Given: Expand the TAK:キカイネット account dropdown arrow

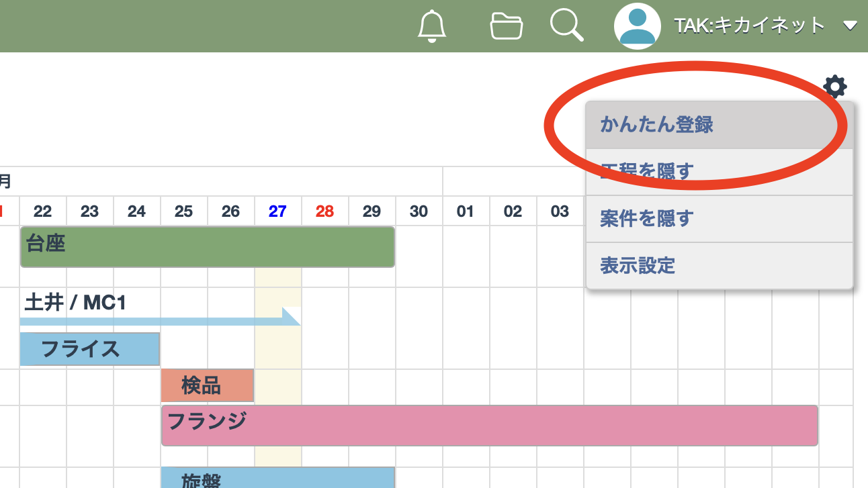Looking at the screenshot, I should (x=850, y=26).
